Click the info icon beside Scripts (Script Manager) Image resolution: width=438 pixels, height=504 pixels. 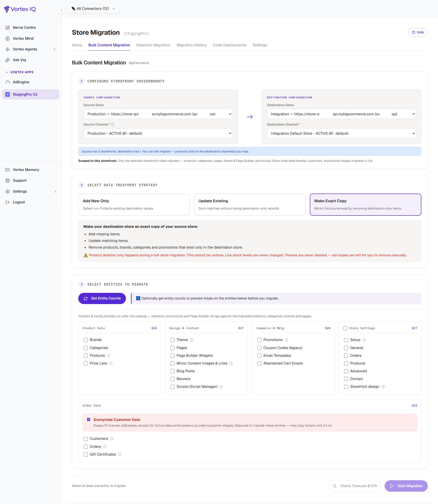(221, 387)
